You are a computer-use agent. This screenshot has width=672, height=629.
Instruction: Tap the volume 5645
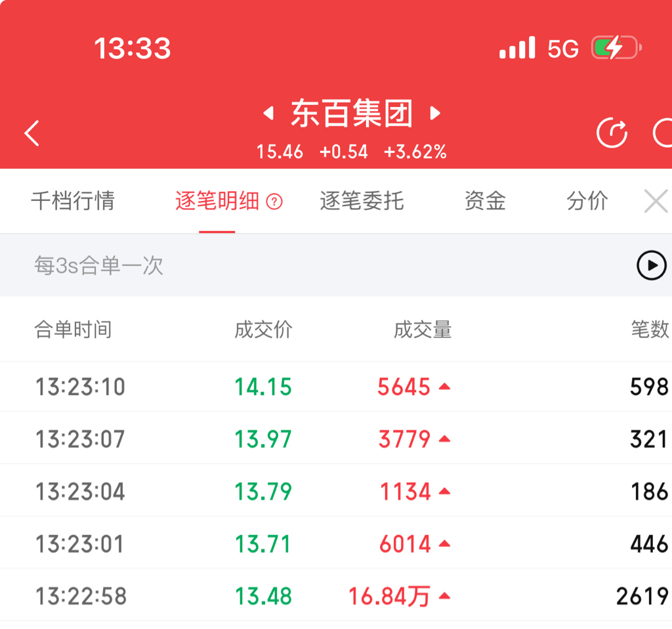[x=404, y=387]
